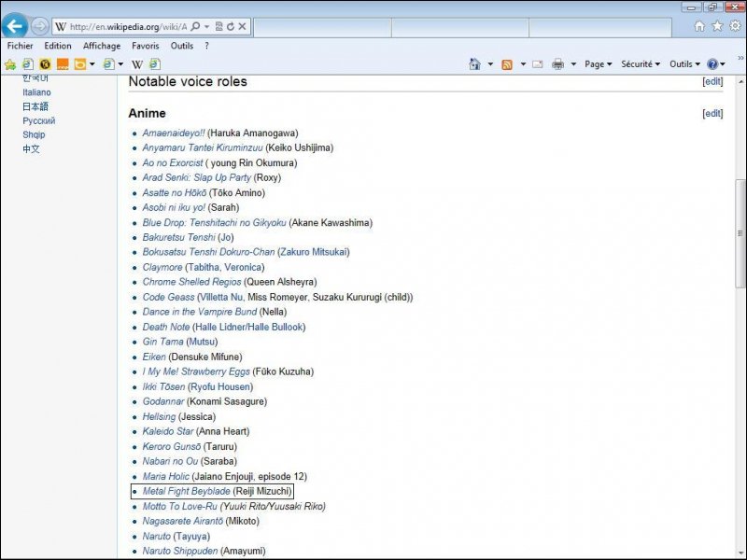Open the Sécurité dropdown menu
747x560 pixels.
point(641,63)
